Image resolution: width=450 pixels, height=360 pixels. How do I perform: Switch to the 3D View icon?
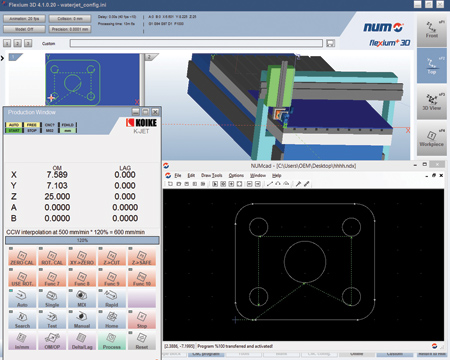point(432,102)
